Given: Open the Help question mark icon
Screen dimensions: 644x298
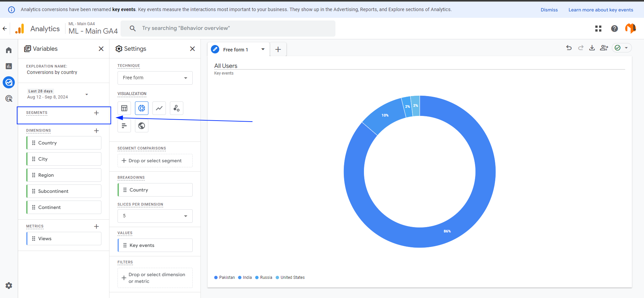Looking at the screenshot, I should pyautogui.click(x=614, y=29).
